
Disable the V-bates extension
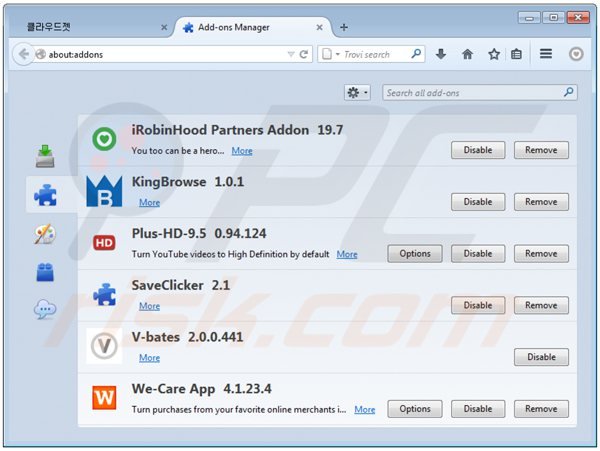(x=541, y=357)
